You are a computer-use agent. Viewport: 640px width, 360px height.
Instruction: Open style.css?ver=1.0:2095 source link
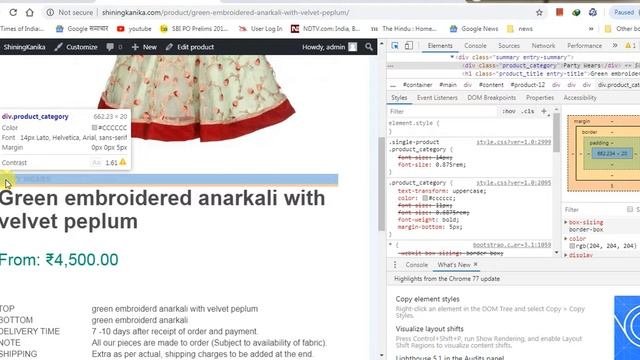[513, 183]
